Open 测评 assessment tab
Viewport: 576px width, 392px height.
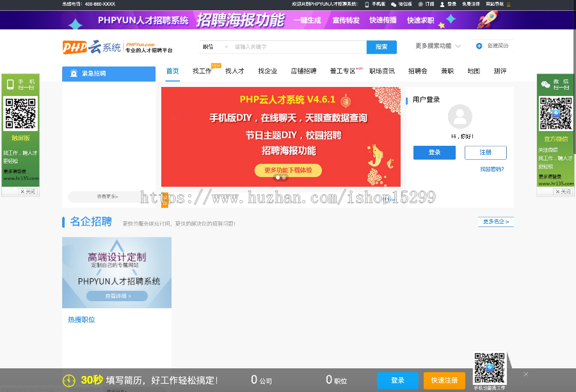coord(500,71)
